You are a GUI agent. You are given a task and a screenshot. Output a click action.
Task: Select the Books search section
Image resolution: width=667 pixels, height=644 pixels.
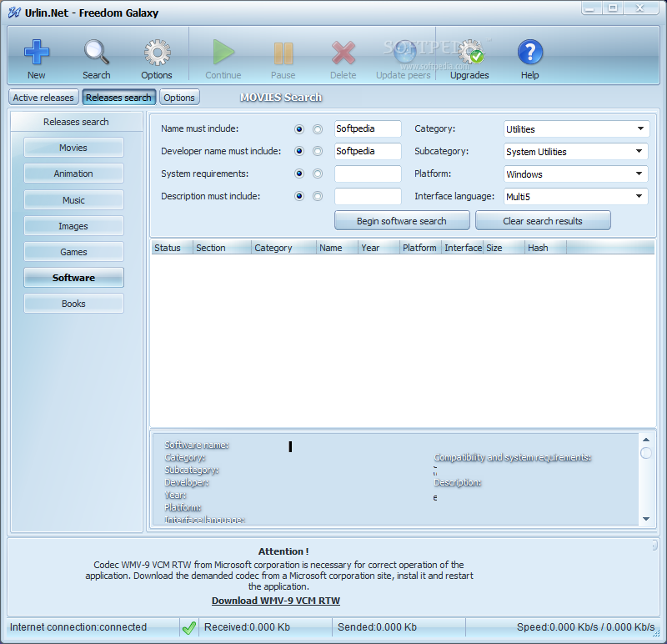(x=73, y=304)
